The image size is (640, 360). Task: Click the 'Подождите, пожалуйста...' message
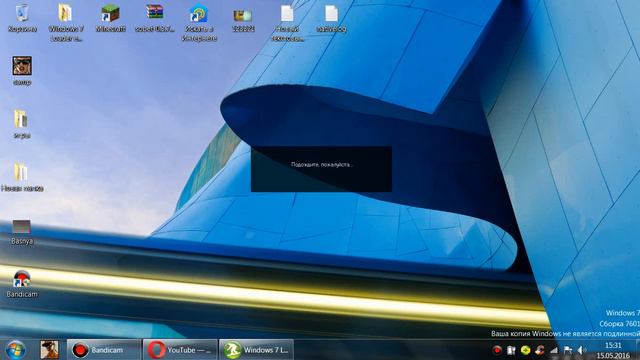(322, 164)
